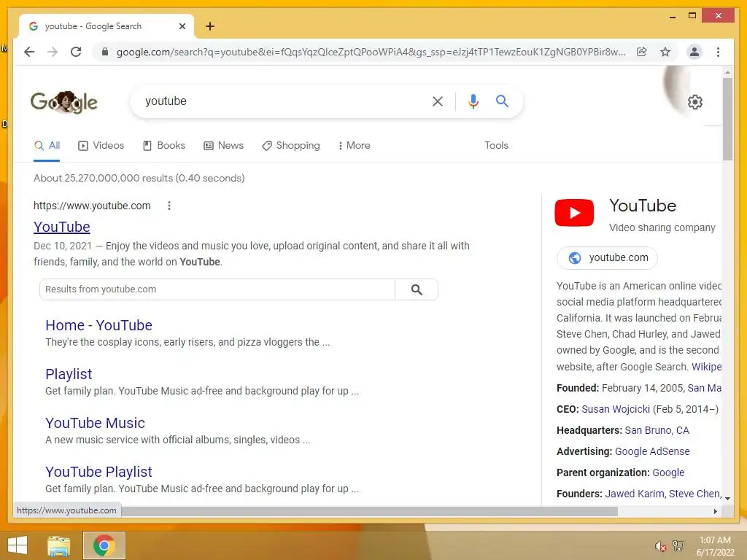The image size is (747, 560).
Task: Click the vertical scrollbar up arrow
Action: click(727, 72)
